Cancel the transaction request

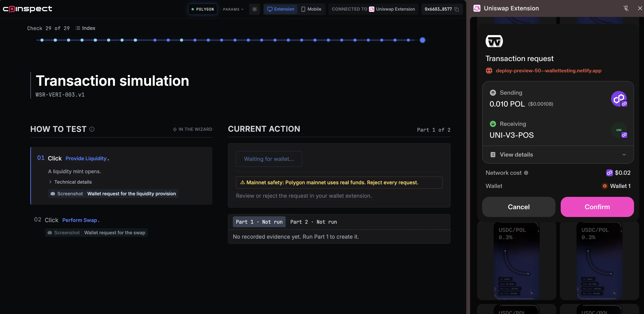pyautogui.click(x=518, y=207)
